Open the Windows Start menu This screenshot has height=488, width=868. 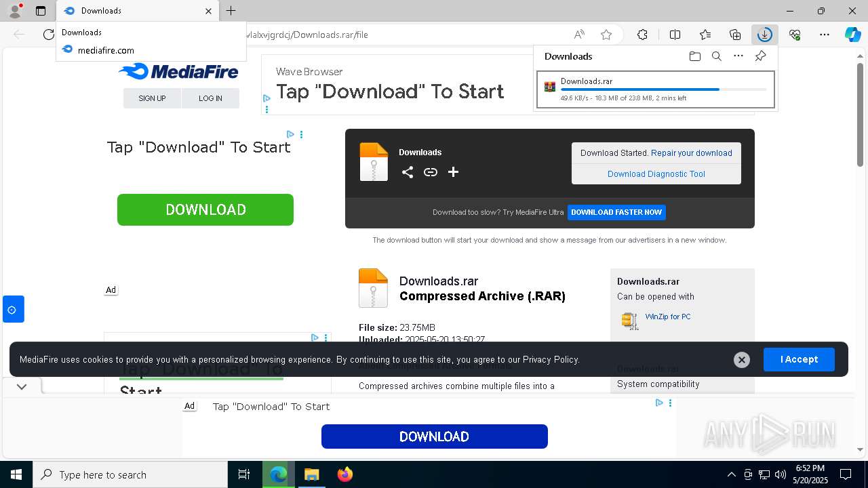click(16, 474)
